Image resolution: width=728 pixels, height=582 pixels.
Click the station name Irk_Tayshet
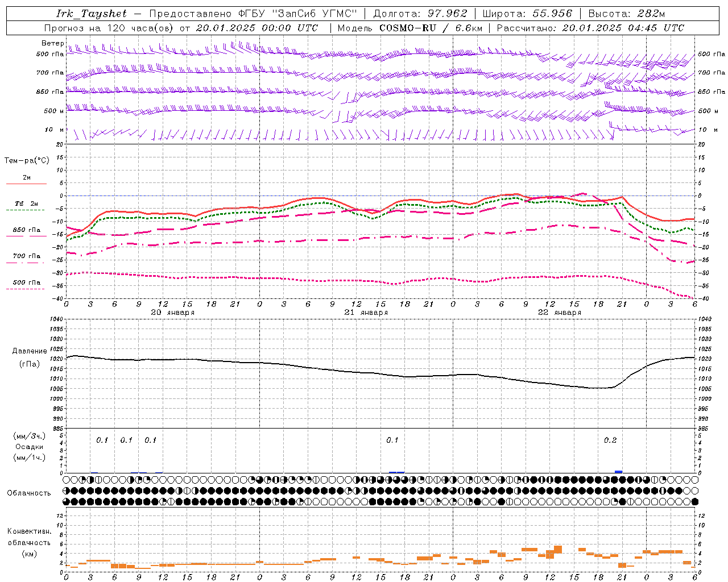(x=92, y=14)
